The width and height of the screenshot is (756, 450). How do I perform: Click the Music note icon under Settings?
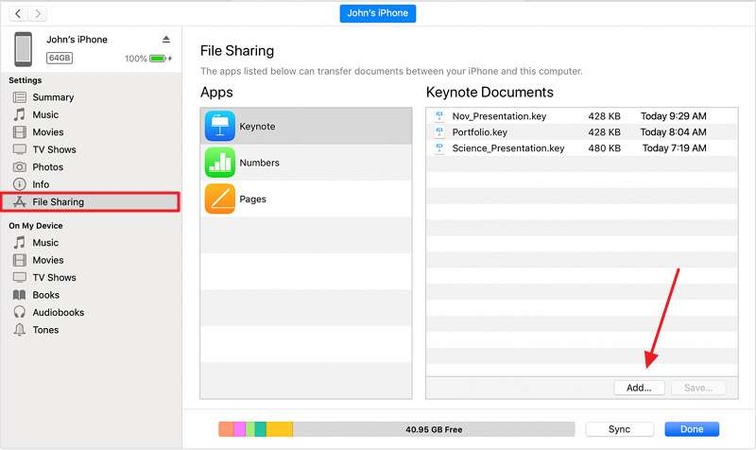pyautogui.click(x=19, y=115)
